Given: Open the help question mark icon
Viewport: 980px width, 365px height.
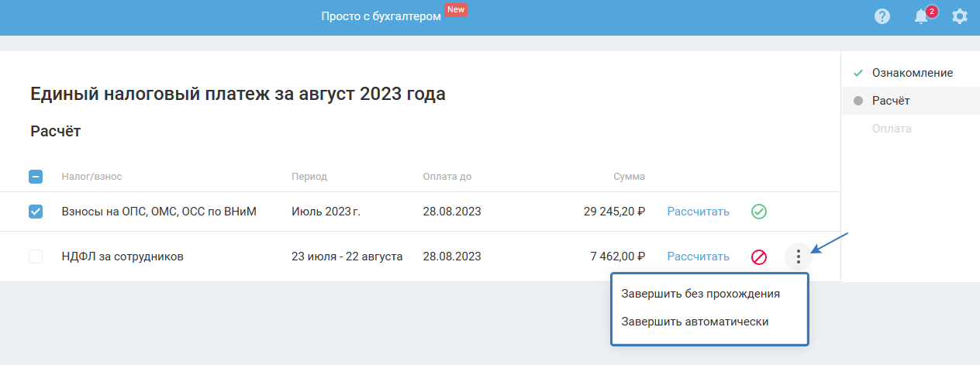Looking at the screenshot, I should click(x=882, y=16).
